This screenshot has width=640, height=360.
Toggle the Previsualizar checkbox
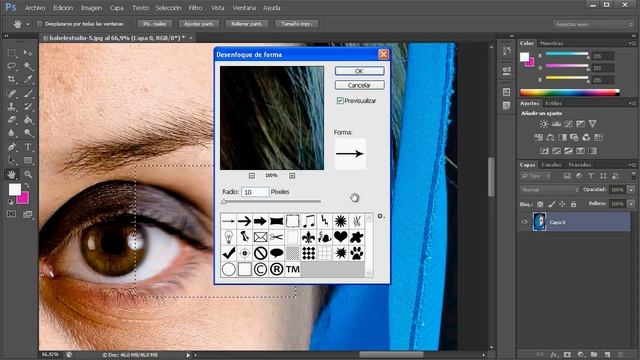pyautogui.click(x=340, y=100)
